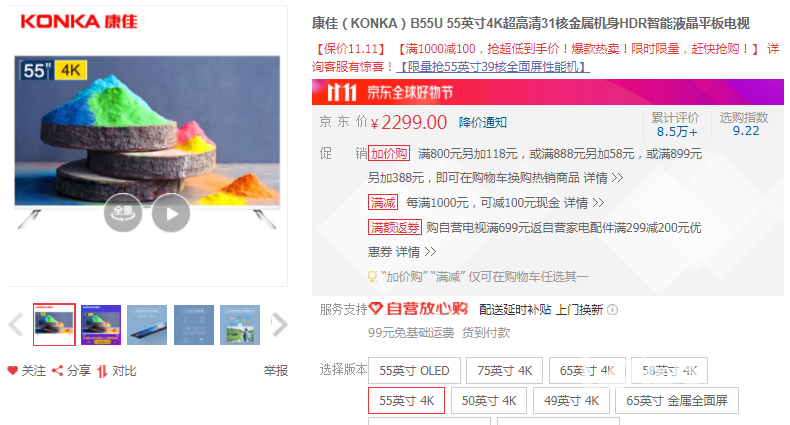
Task: Expand 满减 promotion 详情 details
Action: point(583,203)
